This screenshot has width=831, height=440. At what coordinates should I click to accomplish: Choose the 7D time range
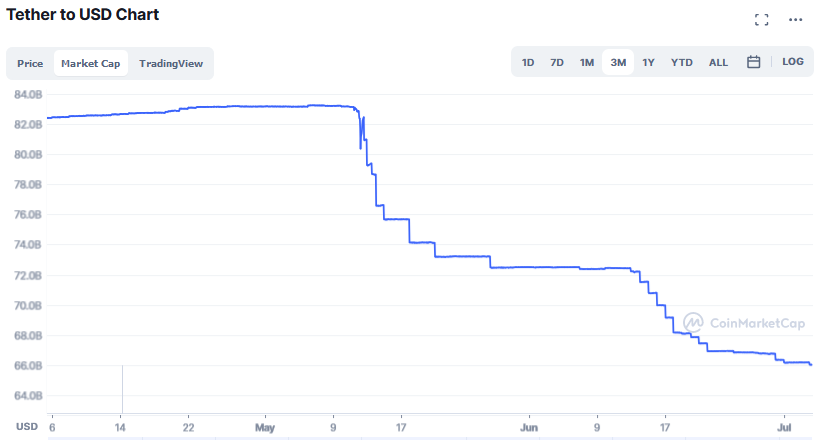(556, 63)
